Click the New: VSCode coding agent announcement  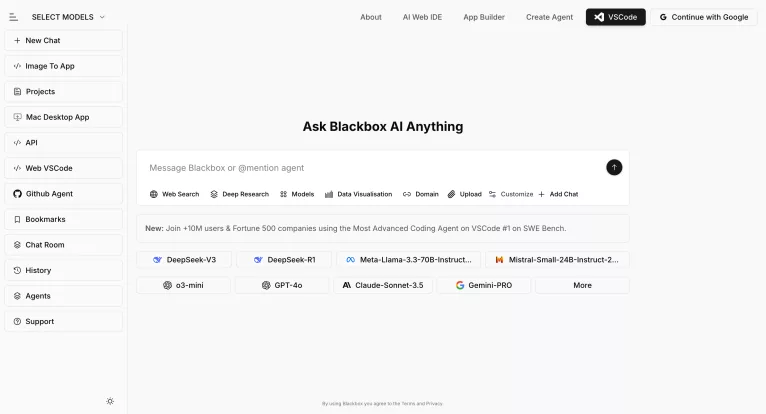click(383, 228)
